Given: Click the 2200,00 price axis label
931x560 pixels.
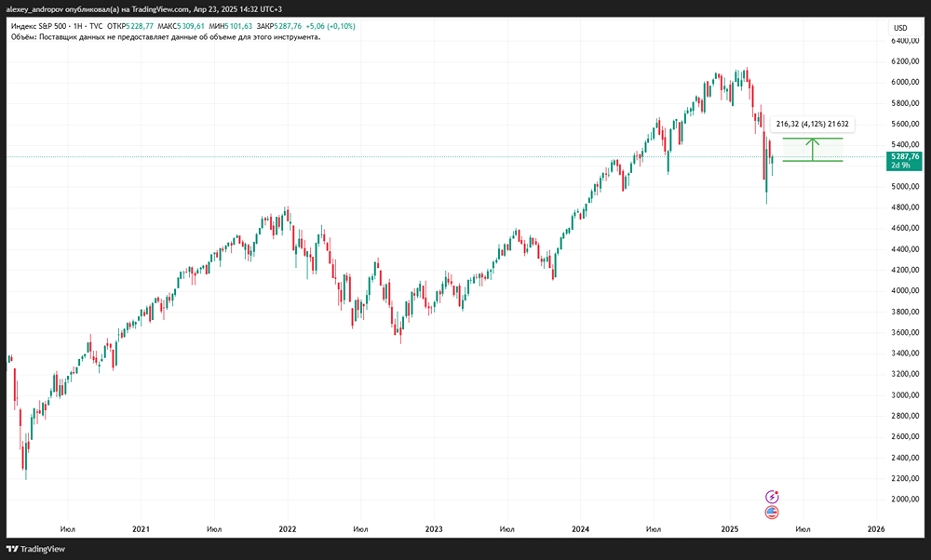Looking at the screenshot, I should (x=905, y=478).
